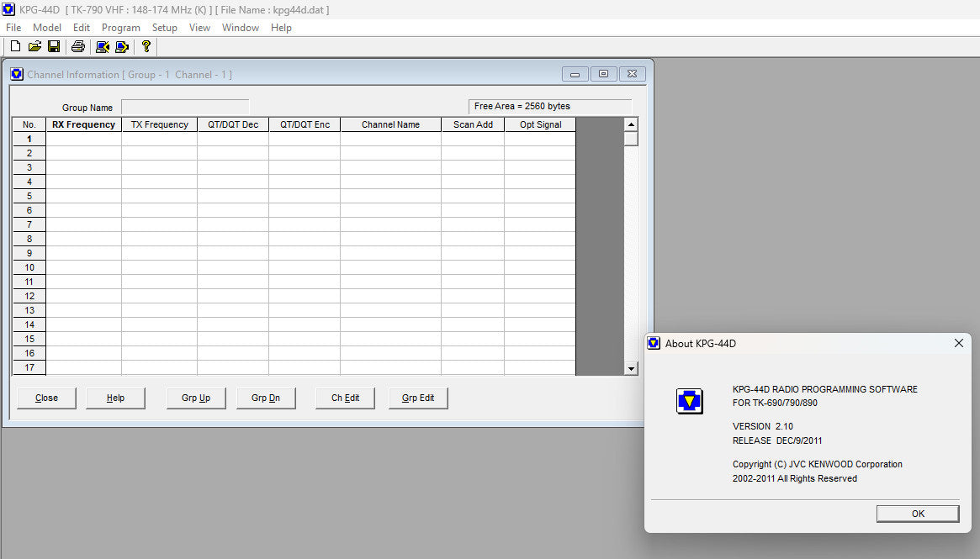The height and width of the screenshot is (559, 980).
Task: Create a new file with toolbar icon
Action: 16,46
